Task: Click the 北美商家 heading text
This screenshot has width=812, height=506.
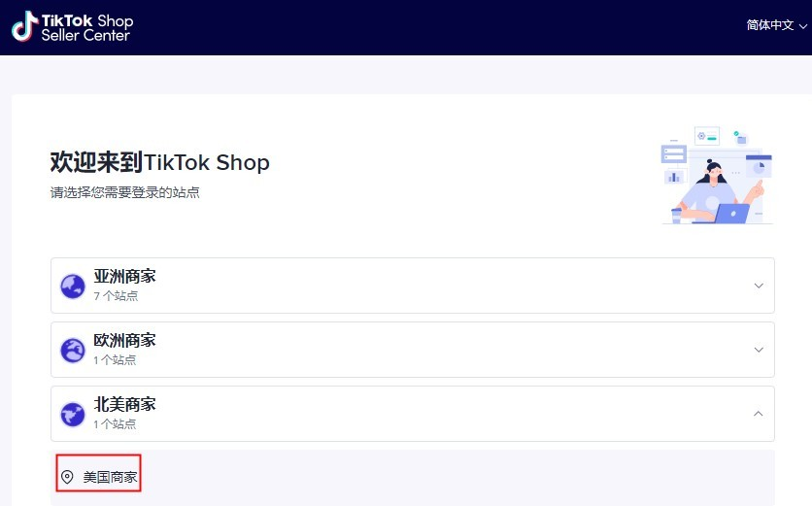Action: coord(124,404)
